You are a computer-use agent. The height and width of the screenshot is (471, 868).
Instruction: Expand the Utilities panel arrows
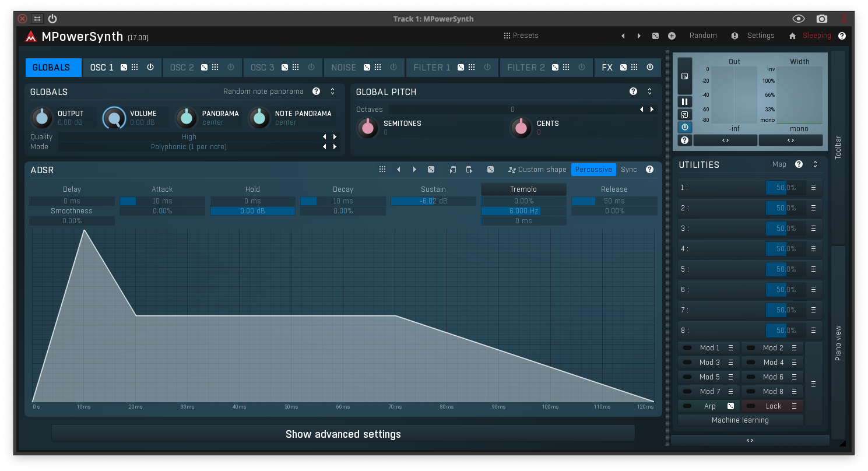click(x=815, y=164)
